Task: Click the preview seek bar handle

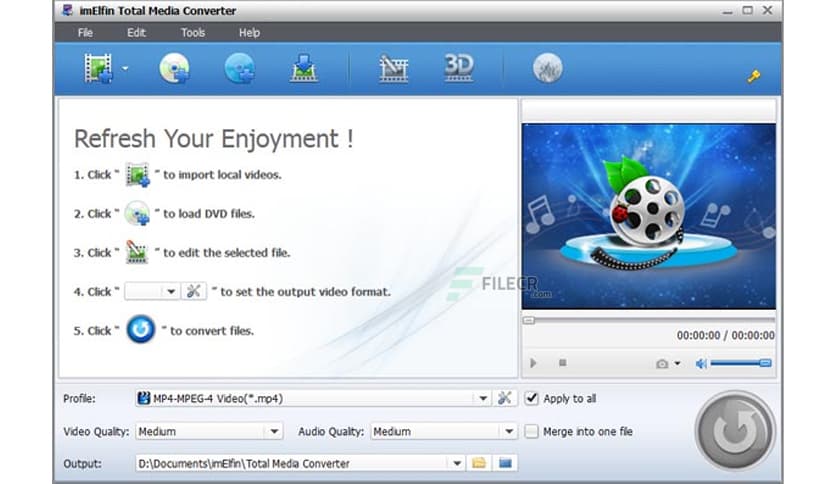Action: point(528,320)
